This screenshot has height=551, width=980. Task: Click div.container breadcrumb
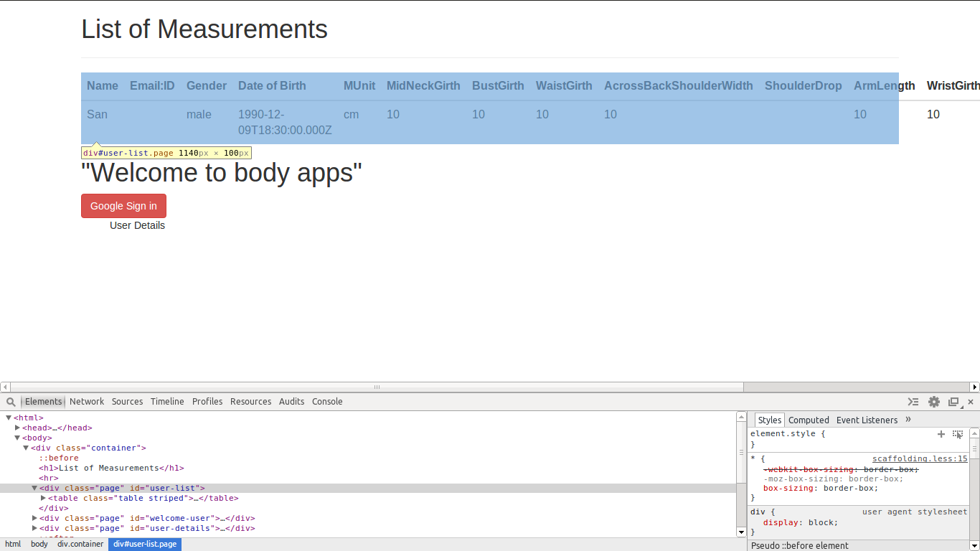80,545
